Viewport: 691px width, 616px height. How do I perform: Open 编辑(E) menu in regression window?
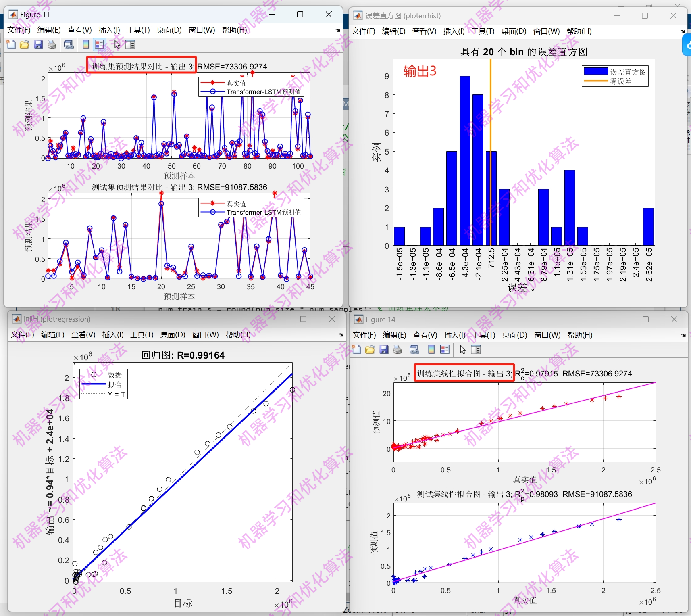[x=52, y=335]
